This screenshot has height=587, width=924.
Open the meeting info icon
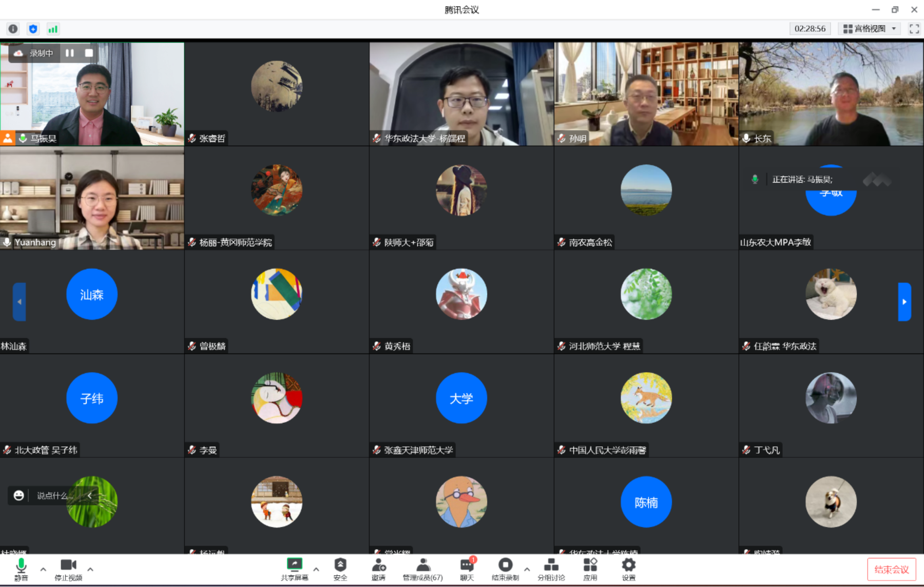13,29
